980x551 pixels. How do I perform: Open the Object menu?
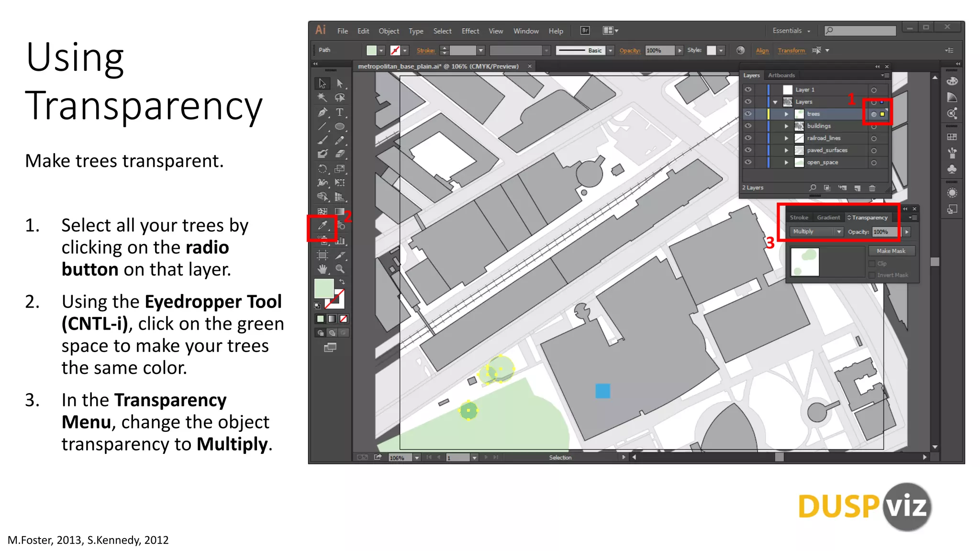click(389, 31)
